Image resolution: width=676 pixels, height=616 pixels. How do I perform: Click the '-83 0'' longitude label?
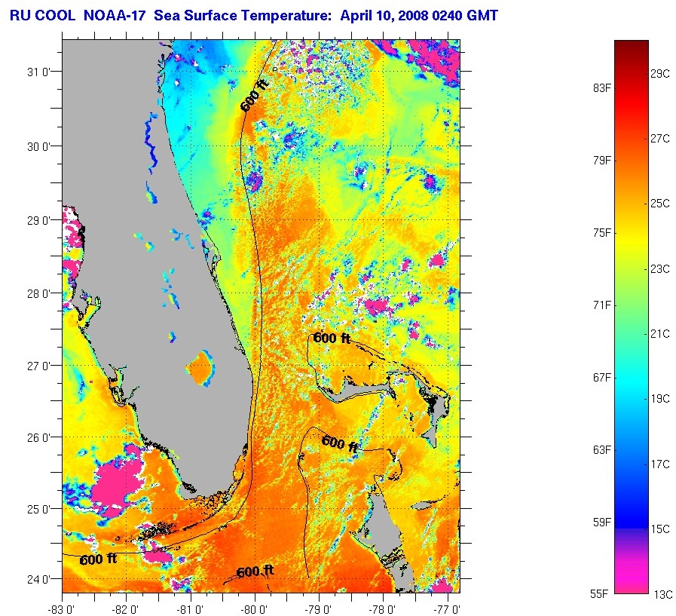pyautogui.click(x=61, y=609)
